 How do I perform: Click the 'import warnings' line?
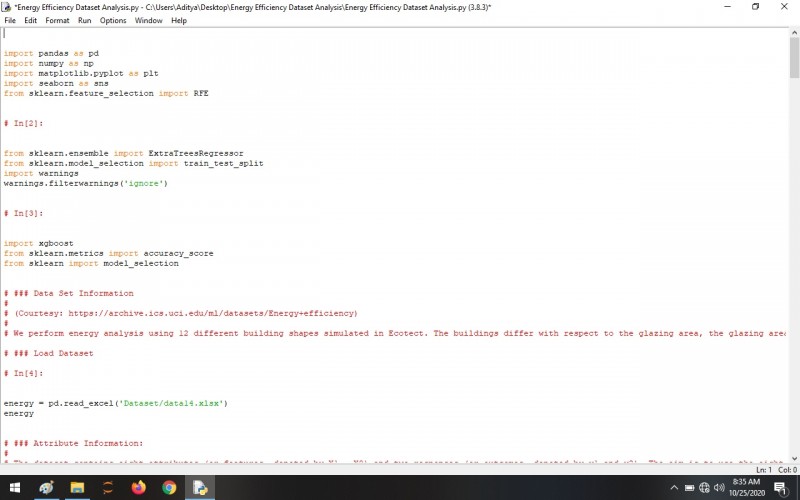click(x=41, y=173)
